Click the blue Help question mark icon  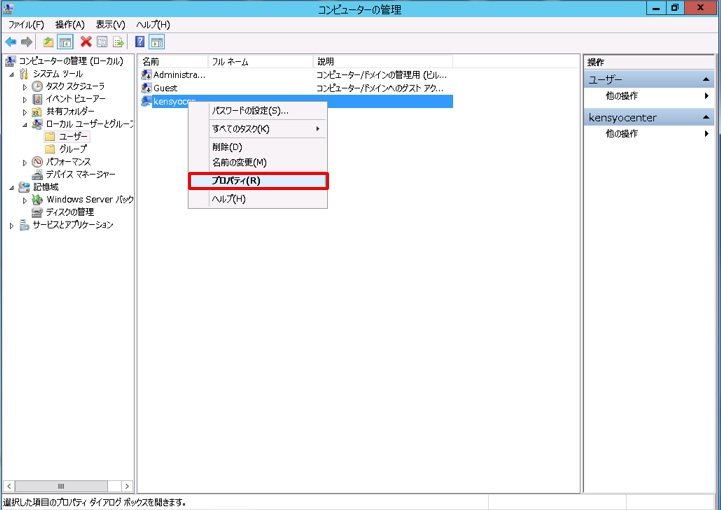tap(141, 42)
